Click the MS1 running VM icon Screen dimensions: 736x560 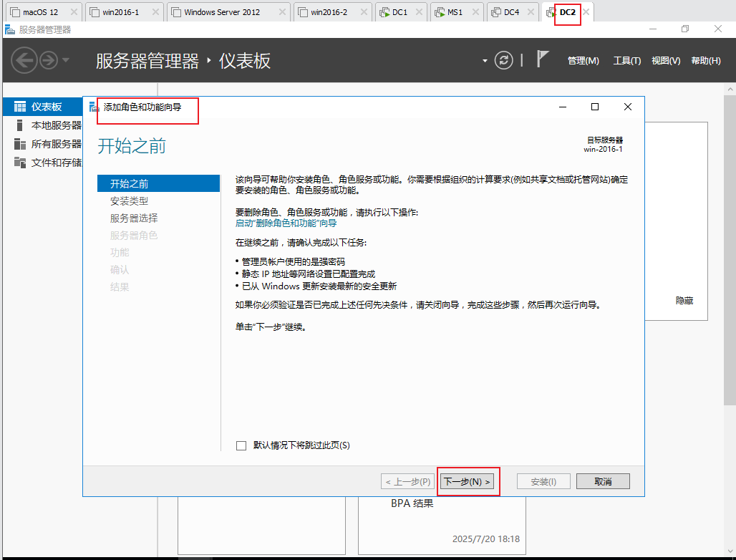point(440,12)
